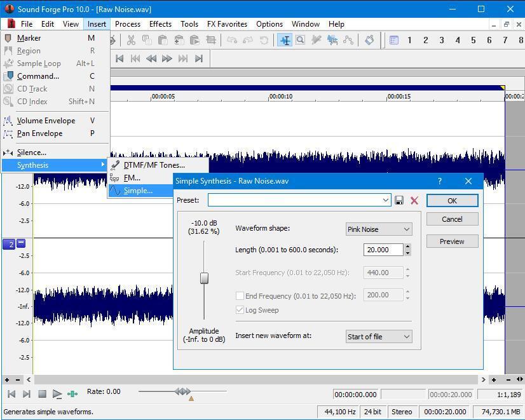Choose FM... from Synthesis submenu
525x420 pixels.
coord(132,178)
